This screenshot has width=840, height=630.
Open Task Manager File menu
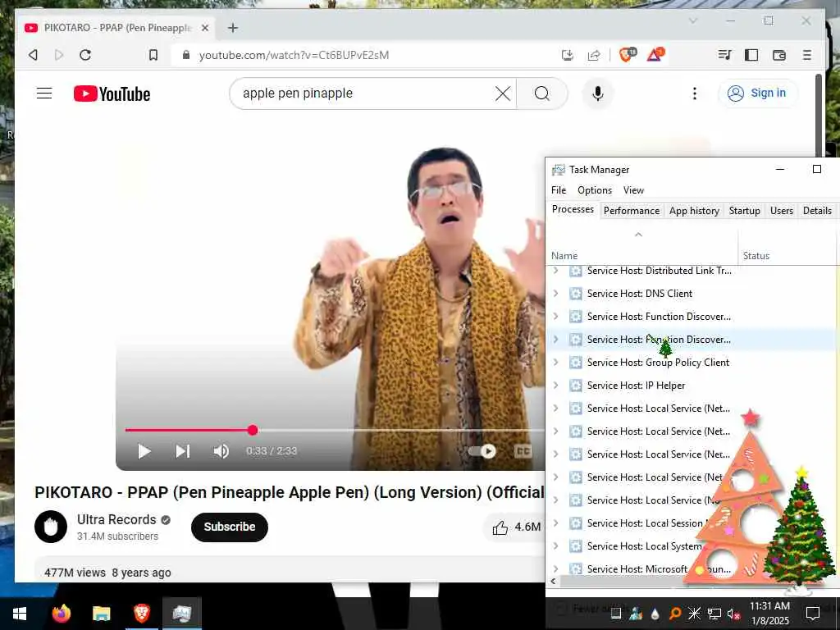[558, 190]
